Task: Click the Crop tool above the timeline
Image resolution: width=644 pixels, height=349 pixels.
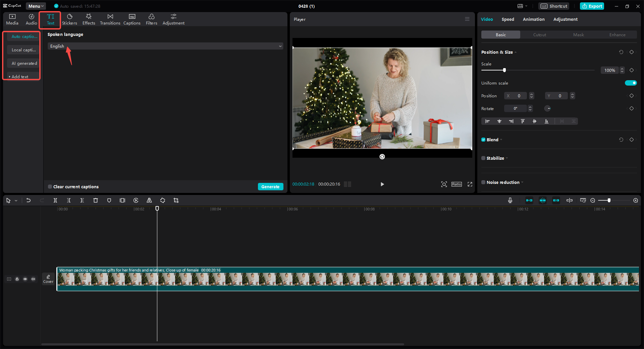Action: 176,200
